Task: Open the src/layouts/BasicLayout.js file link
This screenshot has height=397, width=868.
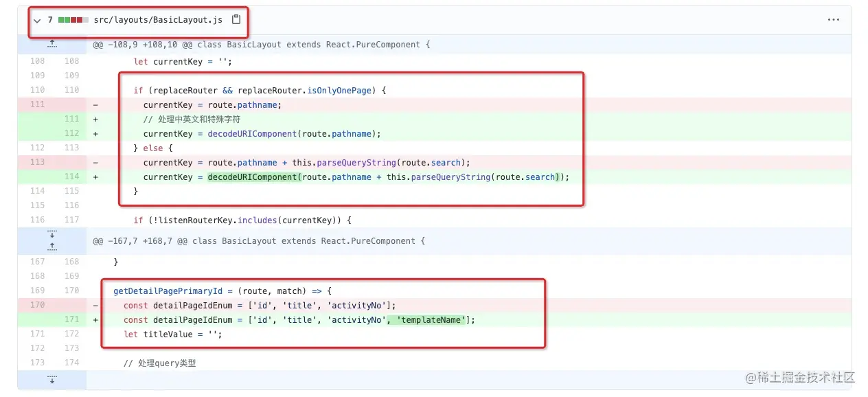Action: point(158,20)
